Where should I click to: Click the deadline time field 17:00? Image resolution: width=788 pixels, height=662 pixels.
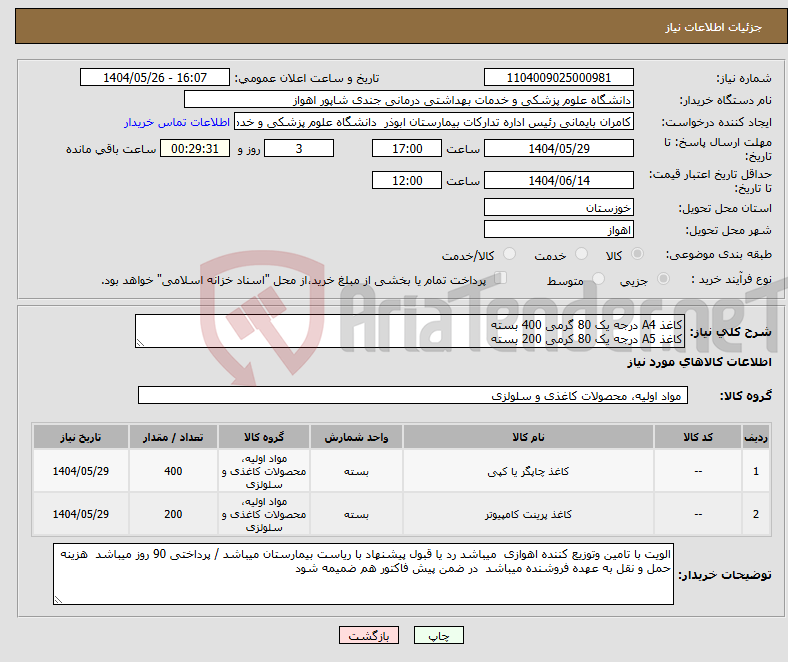coord(407,148)
